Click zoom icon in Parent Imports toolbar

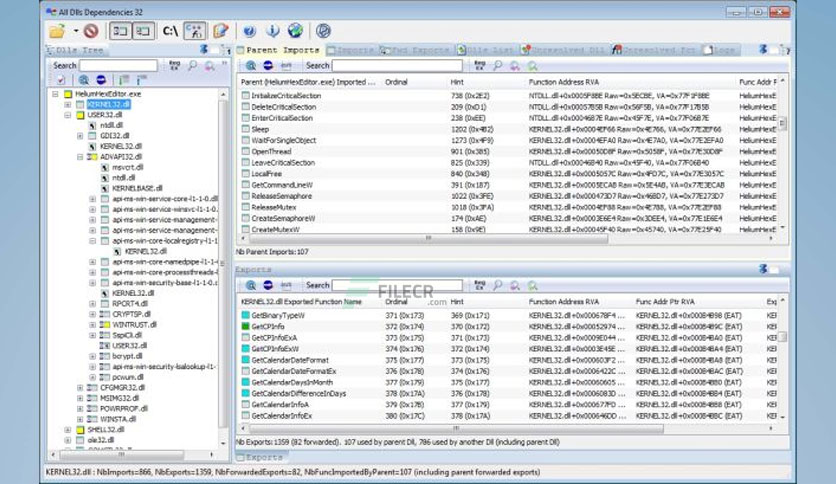coord(251,66)
